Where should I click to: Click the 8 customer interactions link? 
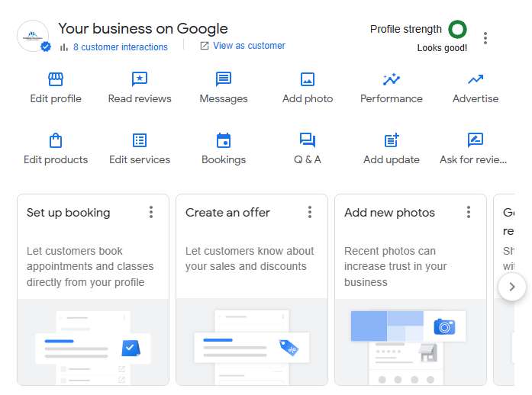pyautogui.click(x=120, y=47)
